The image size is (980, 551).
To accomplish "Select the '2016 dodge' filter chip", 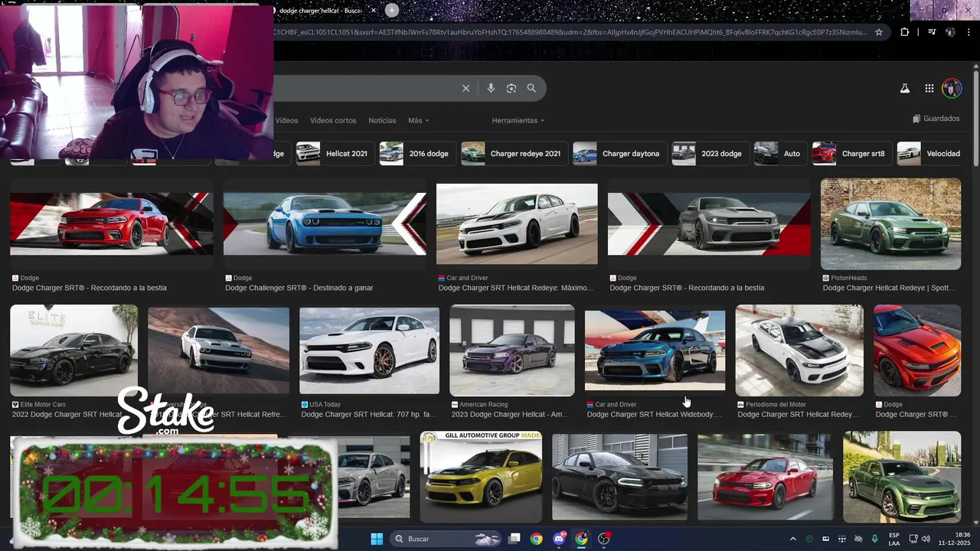I will (417, 153).
